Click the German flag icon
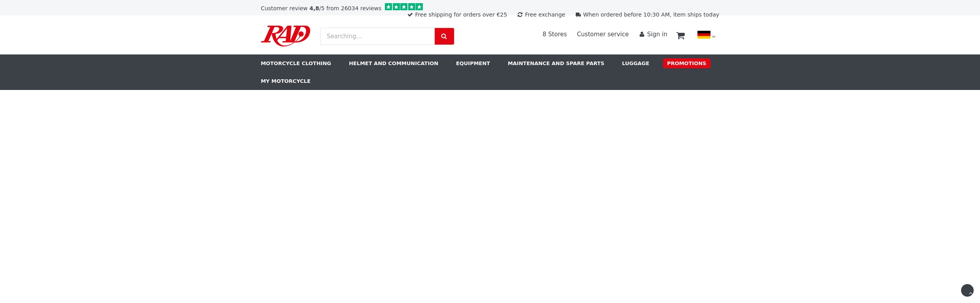Screen dimensions: 980x303 703,35
